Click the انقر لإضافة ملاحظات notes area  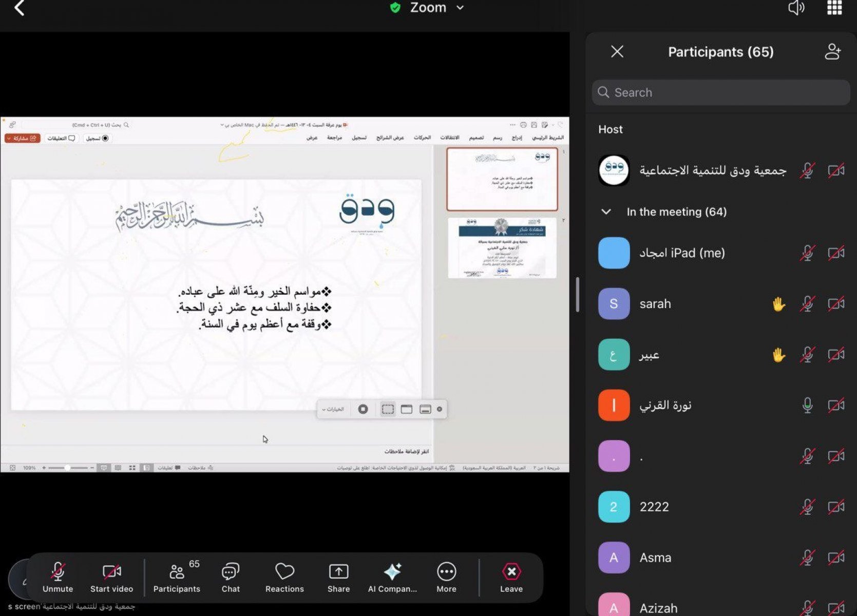coord(406,451)
